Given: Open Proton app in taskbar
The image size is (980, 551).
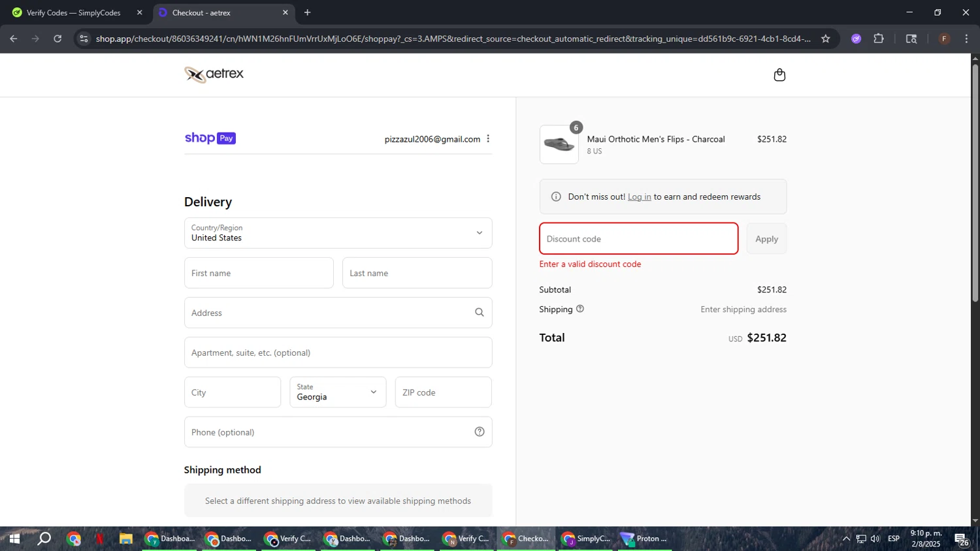Looking at the screenshot, I should 644,539.
